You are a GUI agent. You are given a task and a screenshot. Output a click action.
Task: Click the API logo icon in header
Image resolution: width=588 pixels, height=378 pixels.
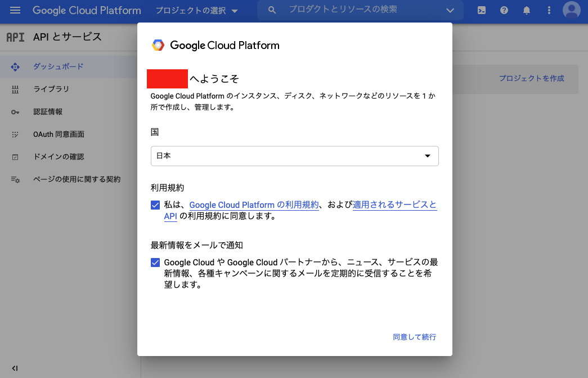coord(15,37)
